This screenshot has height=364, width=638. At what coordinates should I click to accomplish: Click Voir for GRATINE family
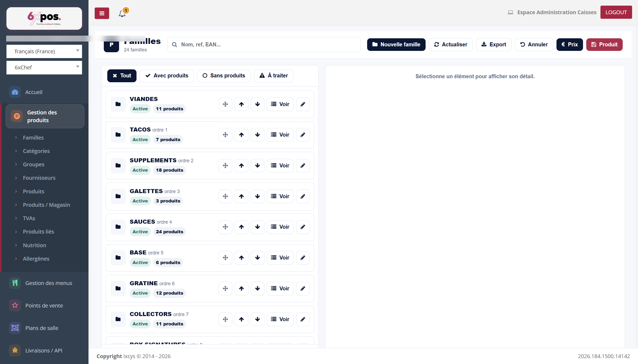tap(280, 288)
